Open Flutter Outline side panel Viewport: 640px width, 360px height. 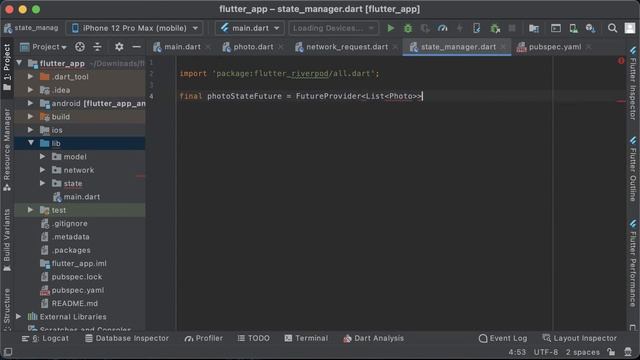pos(633,169)
